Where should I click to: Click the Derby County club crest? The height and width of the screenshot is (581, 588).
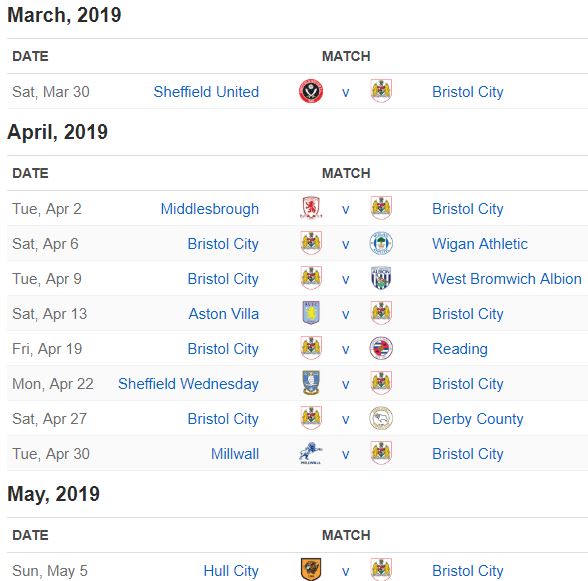coord(381,418)
